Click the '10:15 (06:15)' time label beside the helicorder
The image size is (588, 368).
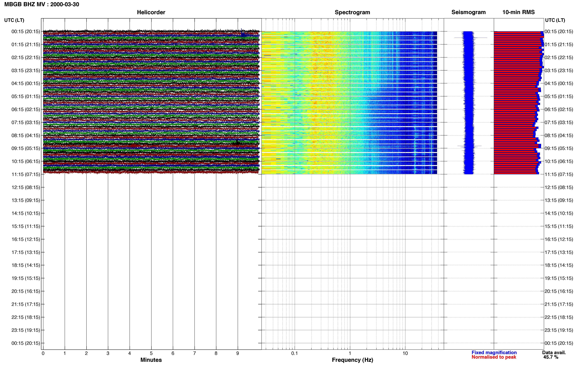(26, 161)
